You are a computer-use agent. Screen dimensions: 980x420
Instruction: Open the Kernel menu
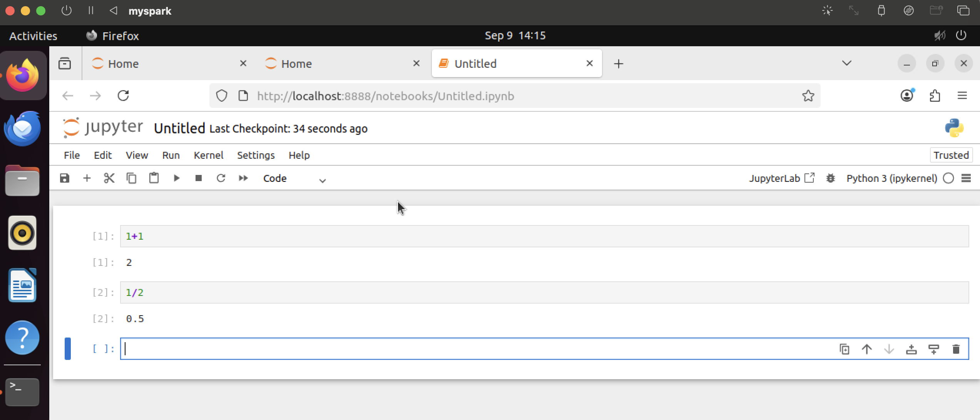(208, 155)
